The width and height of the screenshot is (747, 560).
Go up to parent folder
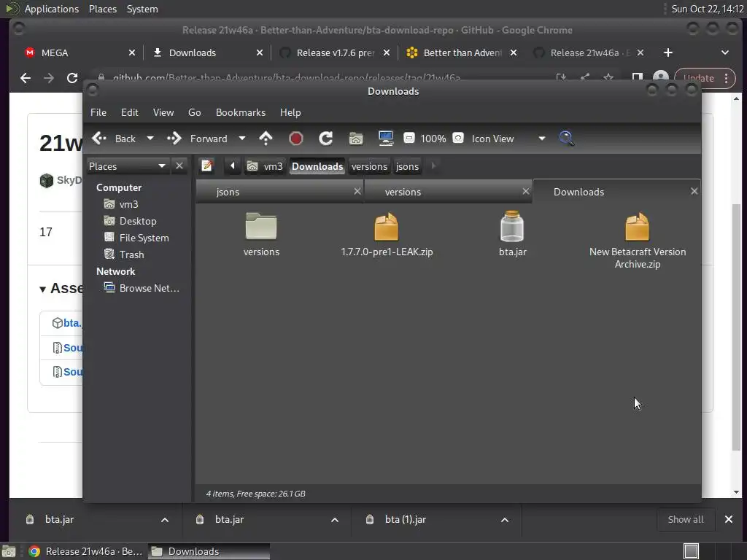tap(266, 139)
